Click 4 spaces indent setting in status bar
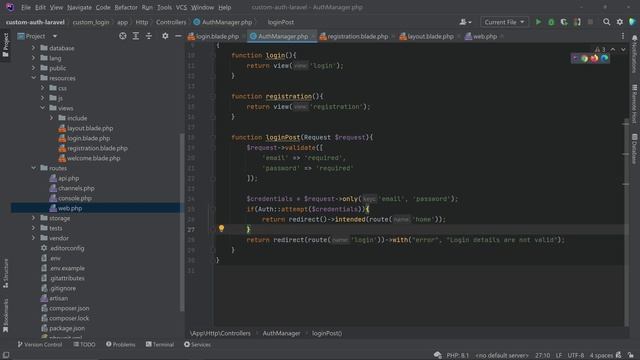Viewport: 640px width, 360px height. point(601,355)
